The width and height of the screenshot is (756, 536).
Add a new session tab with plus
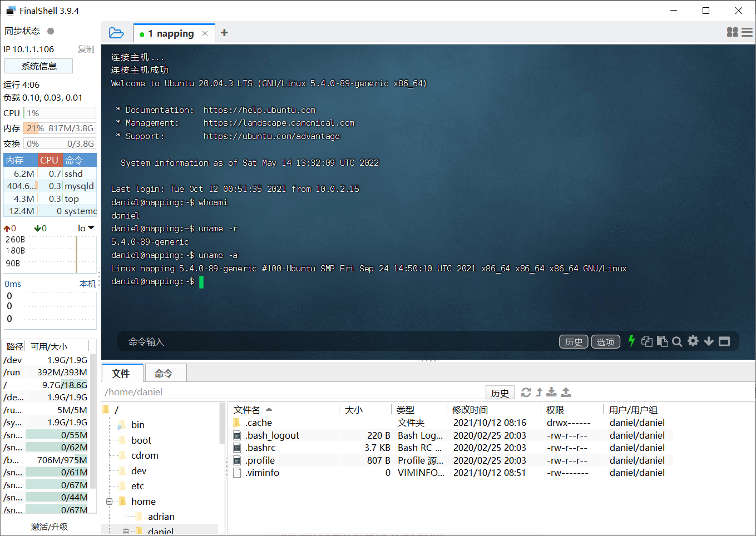(x=224, y=33)
